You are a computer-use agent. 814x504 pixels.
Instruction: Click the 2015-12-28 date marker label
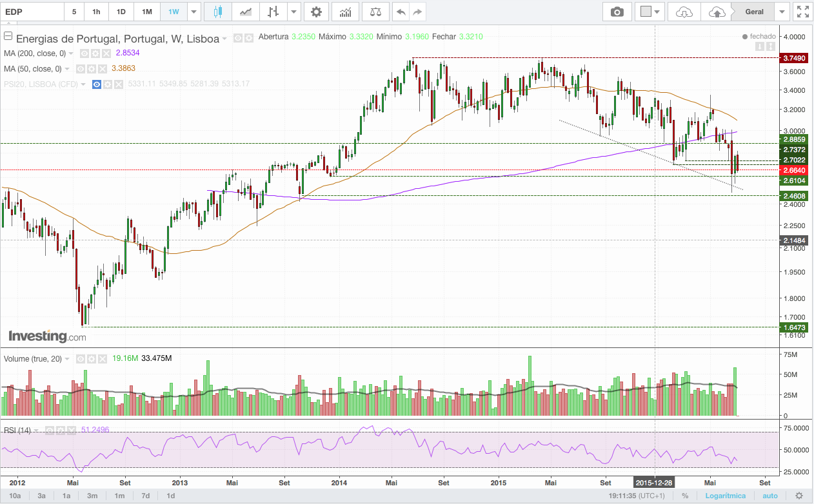click(655, 482)
